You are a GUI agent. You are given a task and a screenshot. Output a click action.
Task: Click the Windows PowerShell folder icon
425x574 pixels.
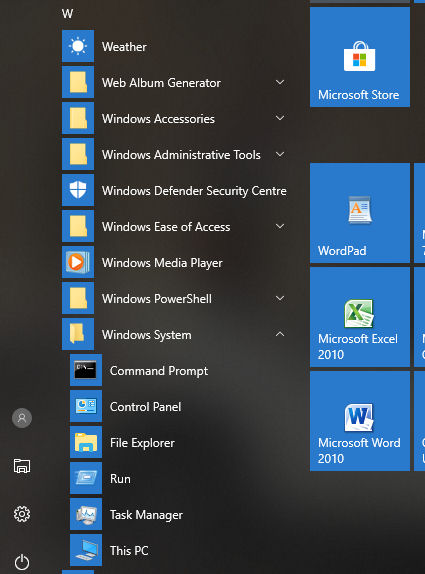tap(78, 298)
